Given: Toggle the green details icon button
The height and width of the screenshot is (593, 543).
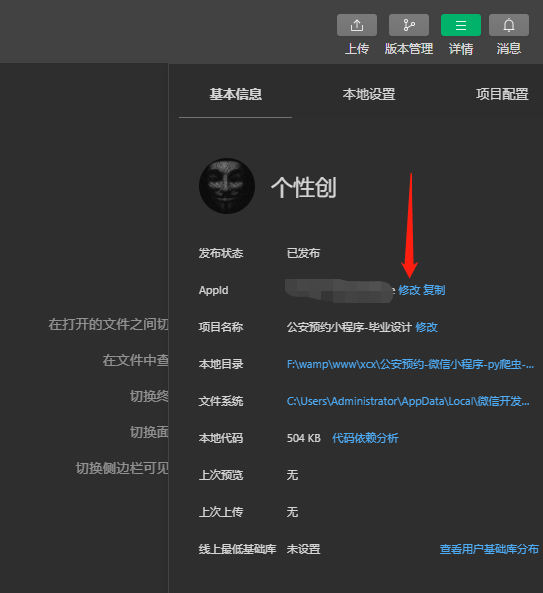Looking at the screenshot, I should pyautogui.click(x=461, y=25).
